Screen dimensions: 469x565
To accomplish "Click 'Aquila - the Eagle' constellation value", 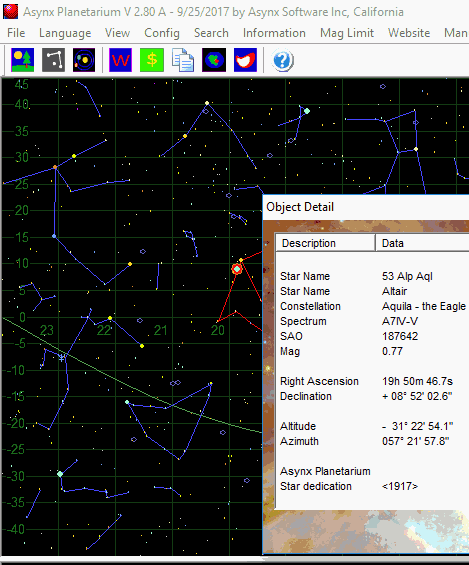I will pos(424,306).
